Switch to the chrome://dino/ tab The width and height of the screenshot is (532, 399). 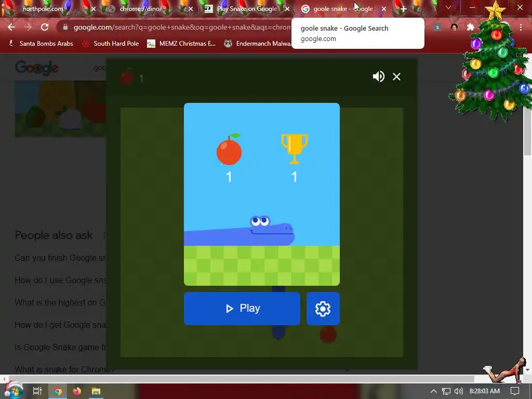140,9
